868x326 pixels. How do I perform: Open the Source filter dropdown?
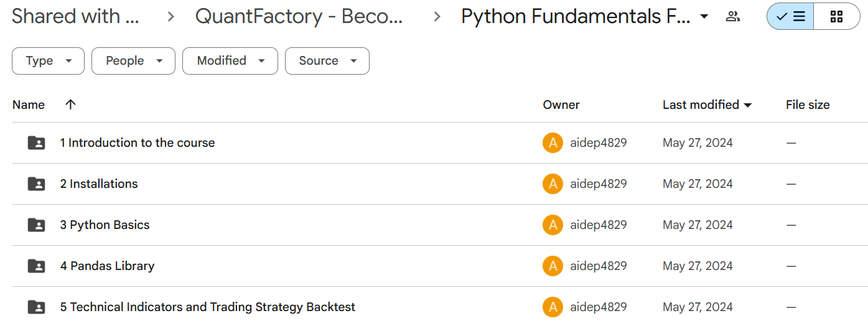(x=327, y=61)
